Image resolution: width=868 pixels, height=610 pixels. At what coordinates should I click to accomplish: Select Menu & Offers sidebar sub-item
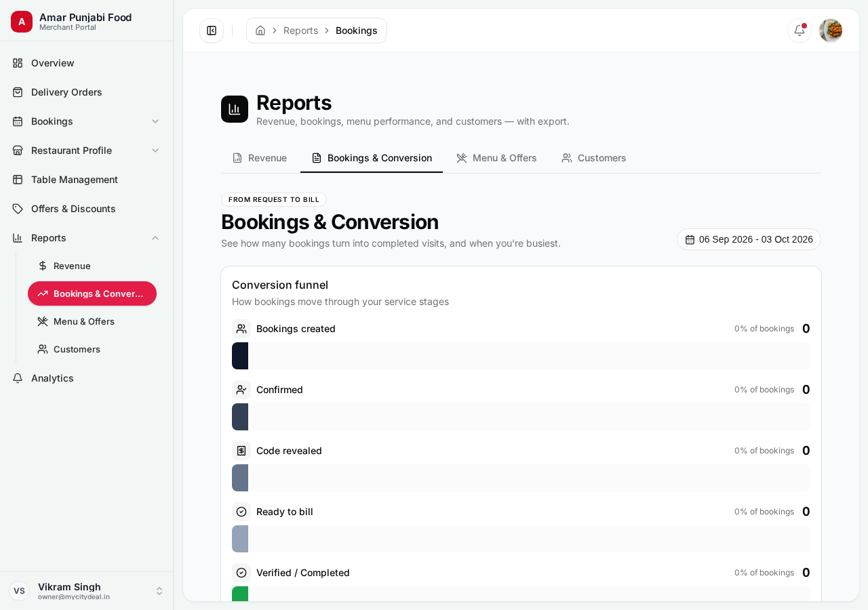pyautogui.click(x=92, y=321)
